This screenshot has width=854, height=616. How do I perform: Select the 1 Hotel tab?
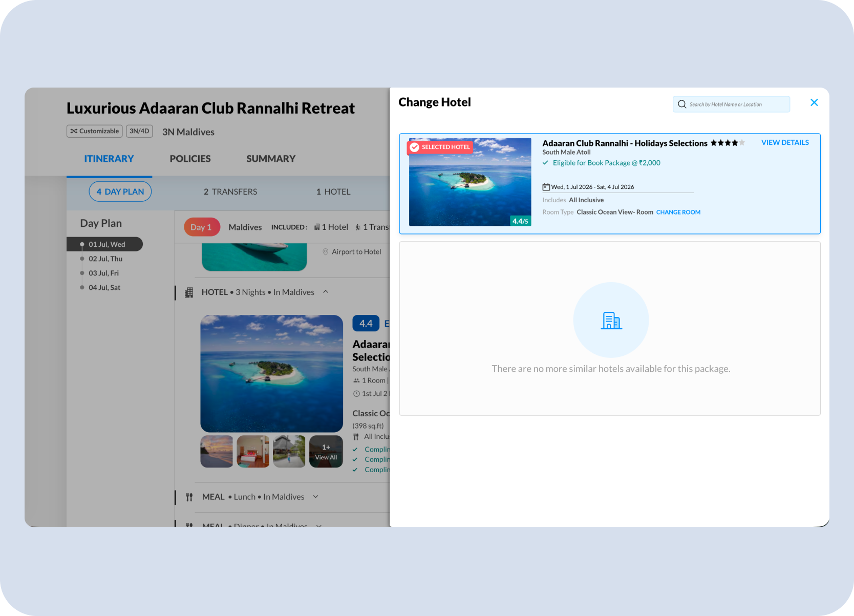(333, 192)
